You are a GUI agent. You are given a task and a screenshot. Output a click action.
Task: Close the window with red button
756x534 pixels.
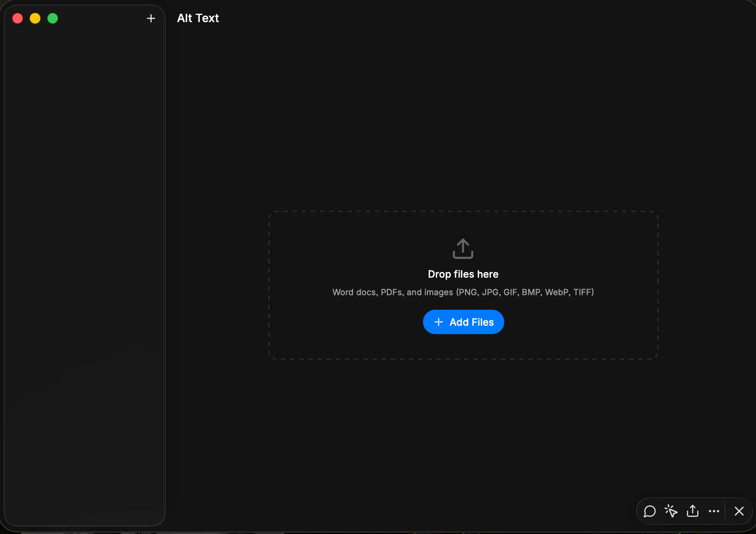coord(18,18)
